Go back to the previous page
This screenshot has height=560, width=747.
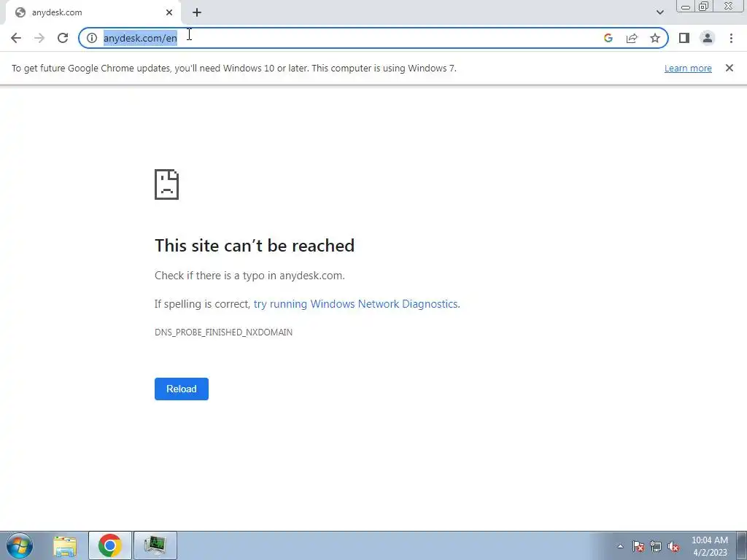click(16, 38)
